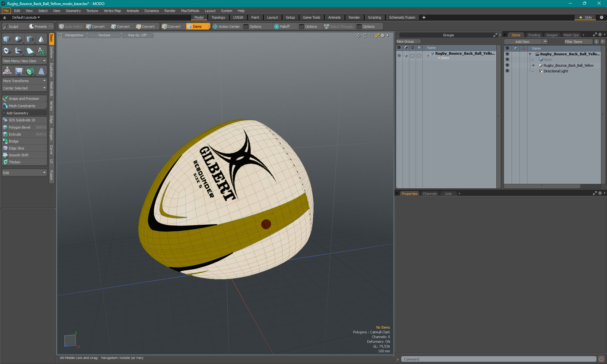Toggle visibility of the top scene item

[x=507, y=54]
